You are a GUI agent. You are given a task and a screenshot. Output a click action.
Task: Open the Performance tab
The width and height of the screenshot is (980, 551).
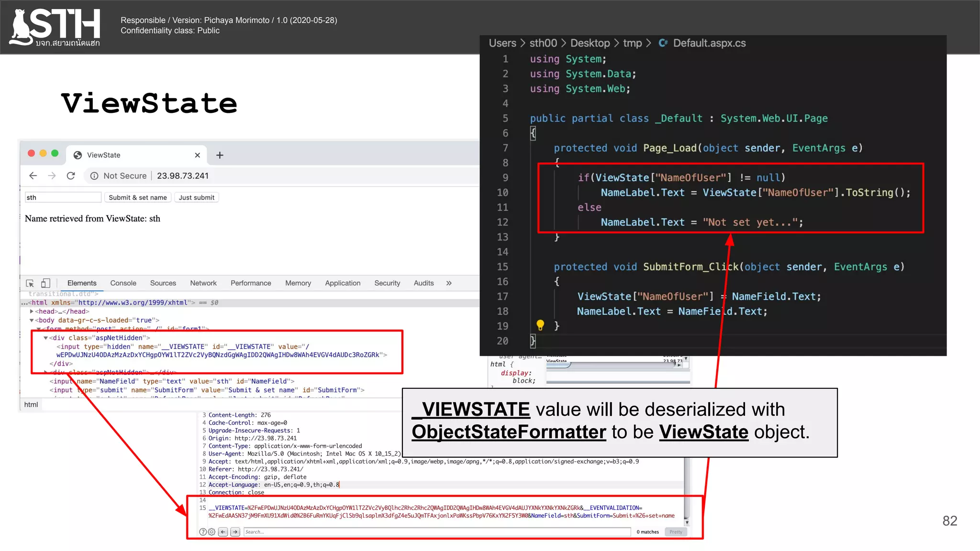pos(251,283)
